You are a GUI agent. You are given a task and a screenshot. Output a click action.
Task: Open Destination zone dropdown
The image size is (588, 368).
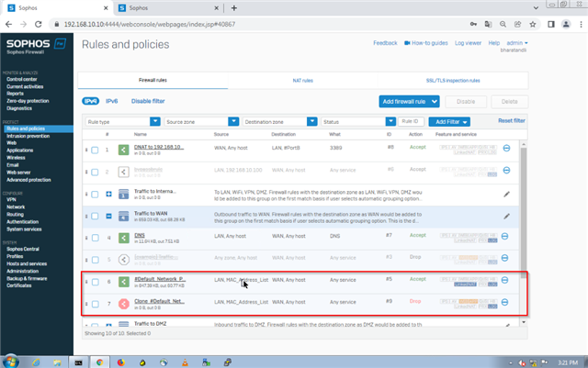click(279, 122)
